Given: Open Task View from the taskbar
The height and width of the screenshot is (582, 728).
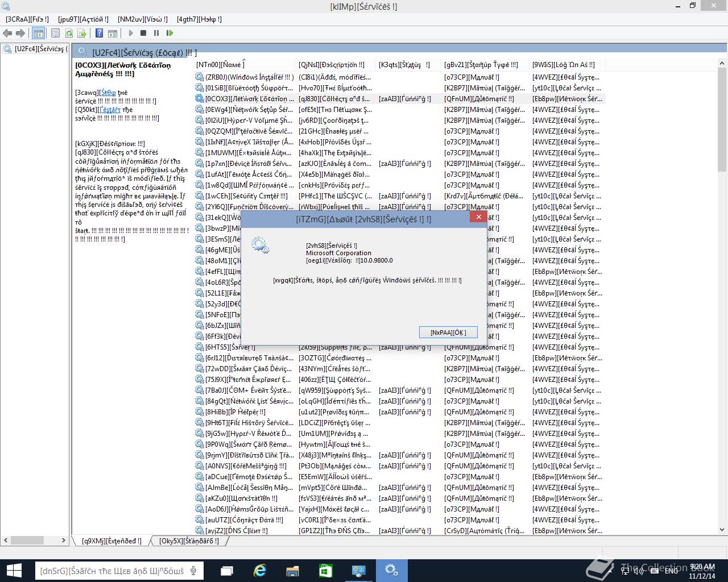Looking at the screenshot, I should pyautogui.click(x=227, y=571).
